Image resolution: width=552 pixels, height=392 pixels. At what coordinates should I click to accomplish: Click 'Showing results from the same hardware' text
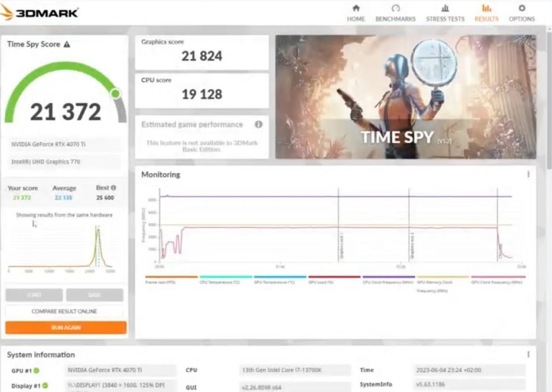click(64, 215)
